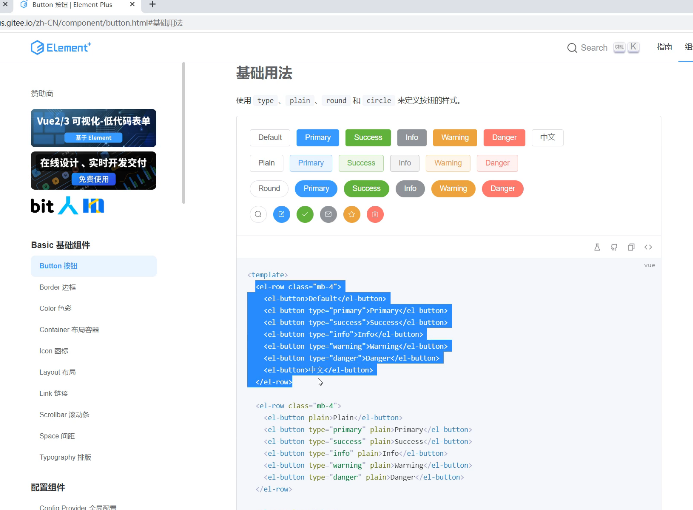
Task: Click the gray circle message icon button
Action: (328, 214)
